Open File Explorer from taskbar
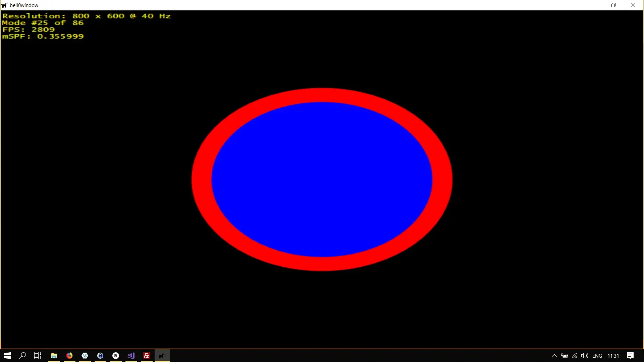The image size is (644, 362). point(54,356)
